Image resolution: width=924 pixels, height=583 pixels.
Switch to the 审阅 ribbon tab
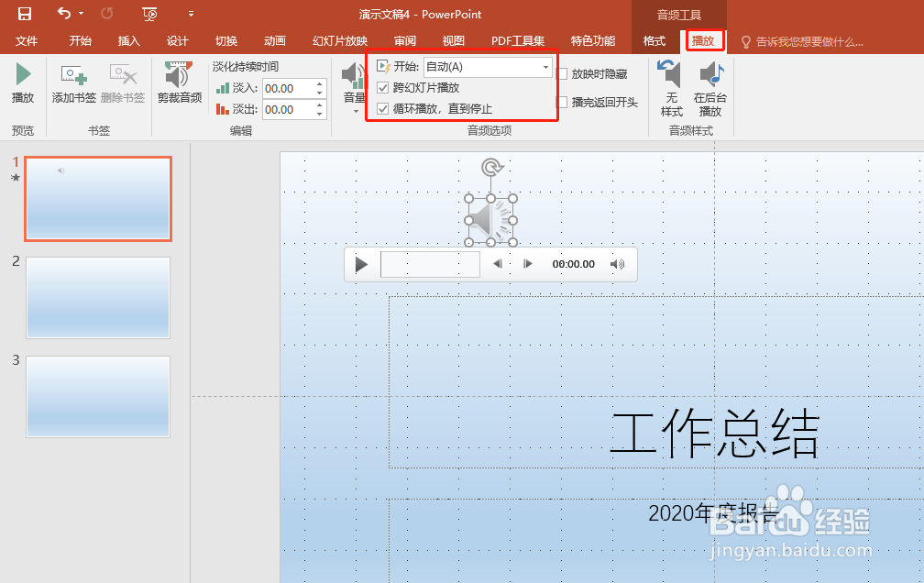coord(405,40)
